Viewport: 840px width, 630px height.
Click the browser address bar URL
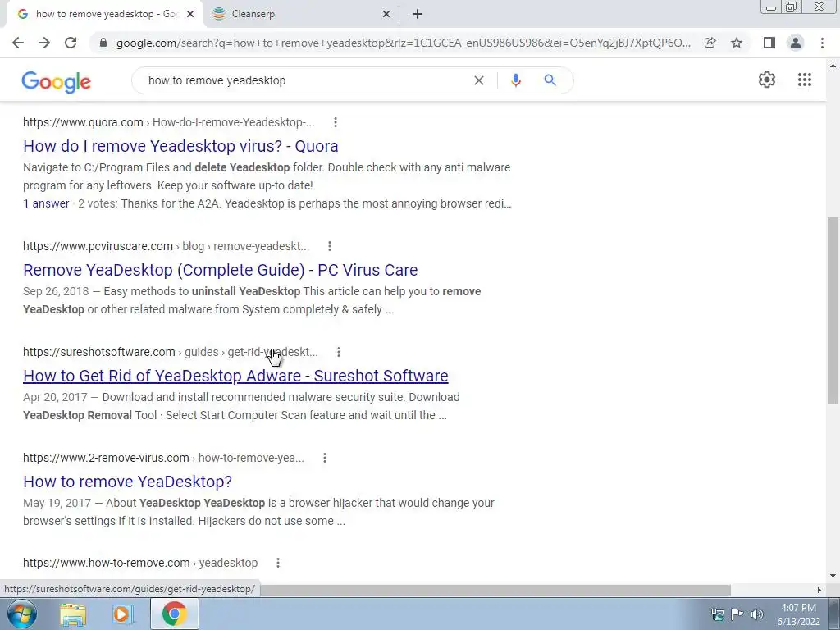click(404, 43)
